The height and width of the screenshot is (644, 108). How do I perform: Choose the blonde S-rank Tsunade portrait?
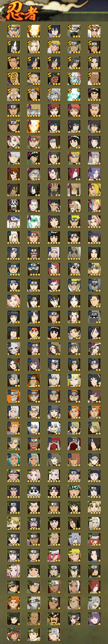tap(34, 47)
